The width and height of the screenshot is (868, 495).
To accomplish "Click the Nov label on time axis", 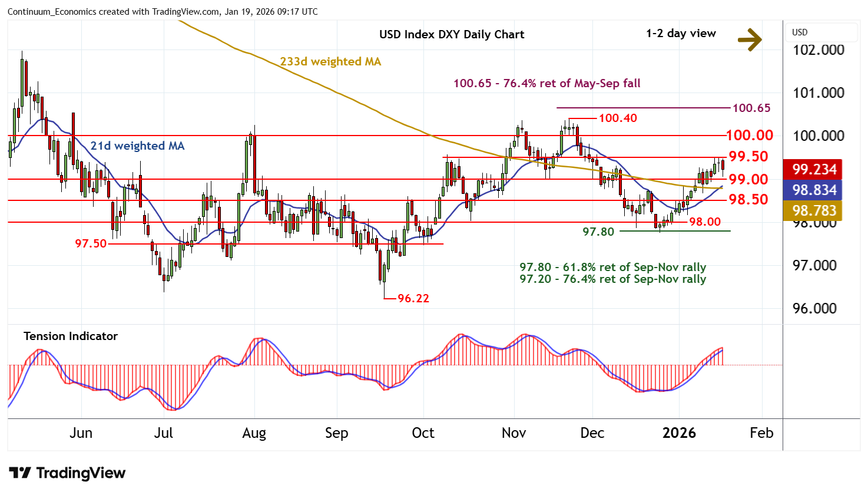I will coord(513,433).
